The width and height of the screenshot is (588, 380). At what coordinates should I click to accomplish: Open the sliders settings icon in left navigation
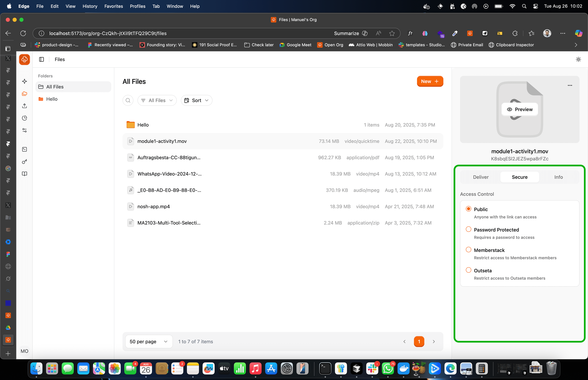coord(24,130)
